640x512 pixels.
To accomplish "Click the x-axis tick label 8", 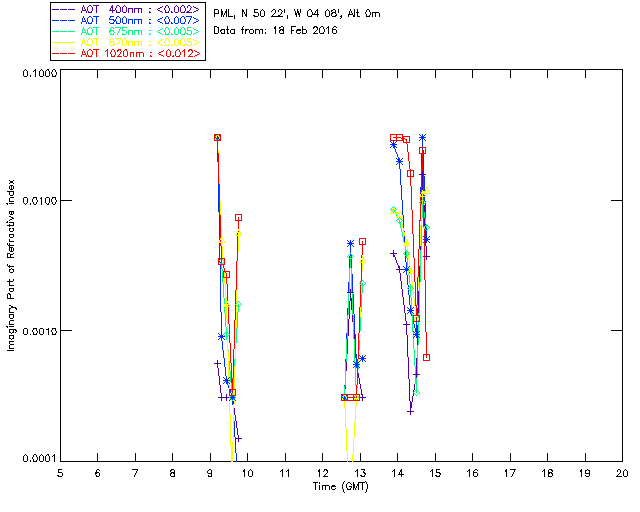I will (x=173, y=473).
